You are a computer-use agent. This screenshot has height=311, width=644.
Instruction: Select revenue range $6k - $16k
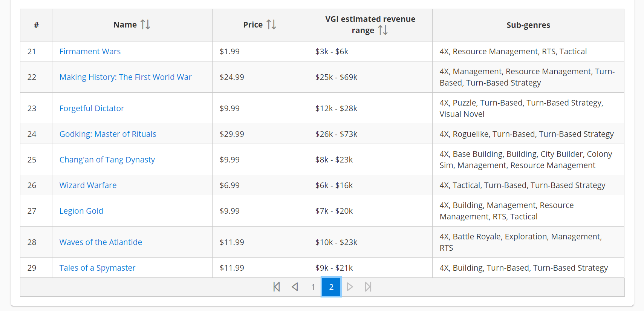click(x=334, y=185)
